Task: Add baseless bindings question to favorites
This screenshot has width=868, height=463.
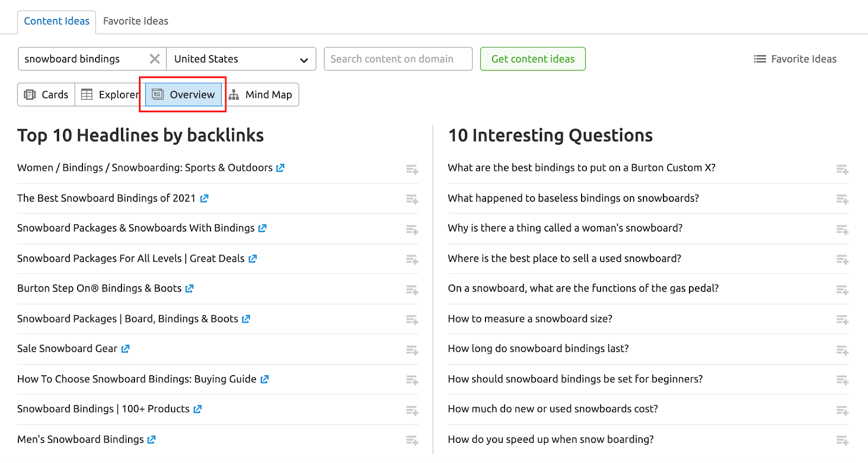Action: click(843, 200)
